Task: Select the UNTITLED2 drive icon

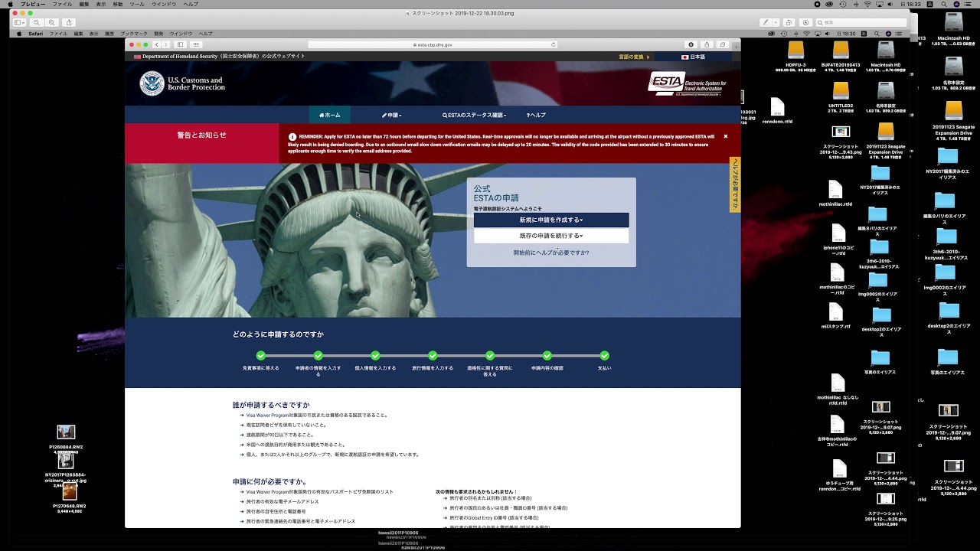Action: point(841,91)
